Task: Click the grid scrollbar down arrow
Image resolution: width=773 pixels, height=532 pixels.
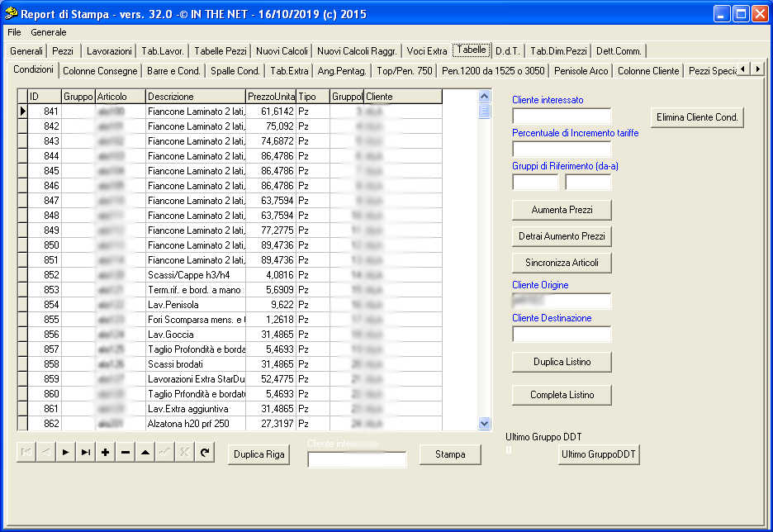Action: tap(484, 423)
